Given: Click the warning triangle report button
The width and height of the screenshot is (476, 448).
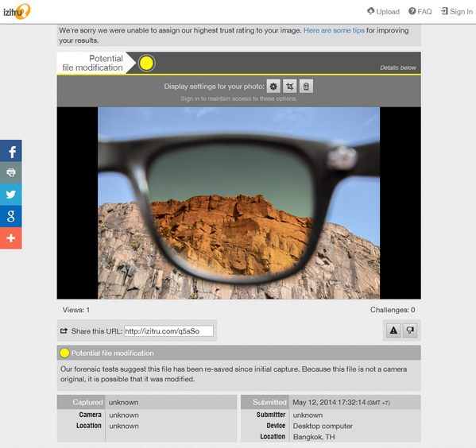Looking at the screenshot, I should click(x=393, y=330).
